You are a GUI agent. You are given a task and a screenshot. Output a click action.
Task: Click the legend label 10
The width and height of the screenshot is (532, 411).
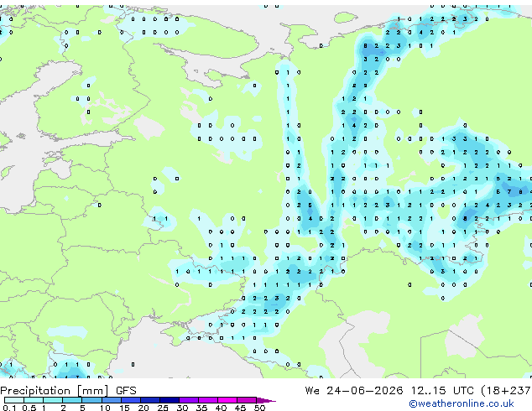105,408
